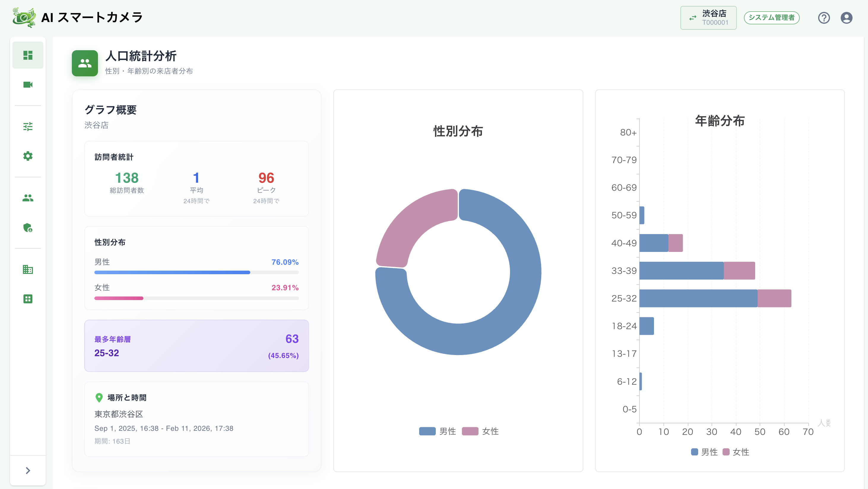Click the shield security sidebar icon
Image resolution: width=868 pixels, height=489 pixels.
coord(28,228)
